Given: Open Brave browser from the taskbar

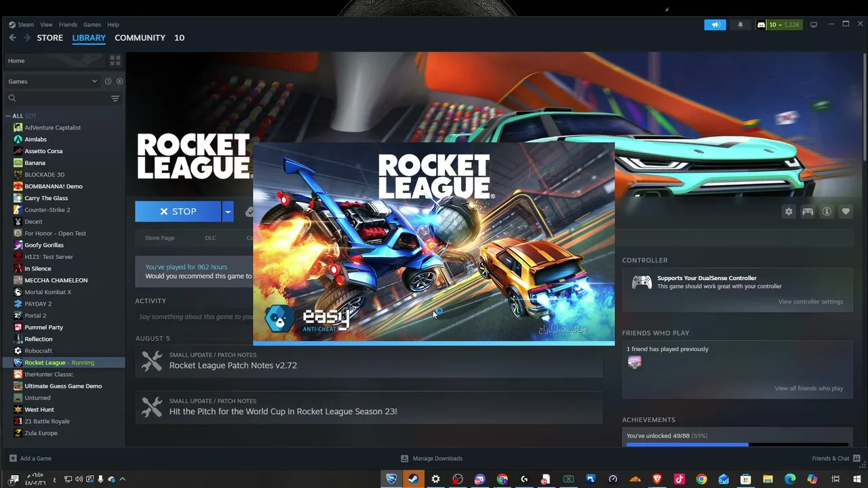Looking at the screenshot, I should pos(657,479).
